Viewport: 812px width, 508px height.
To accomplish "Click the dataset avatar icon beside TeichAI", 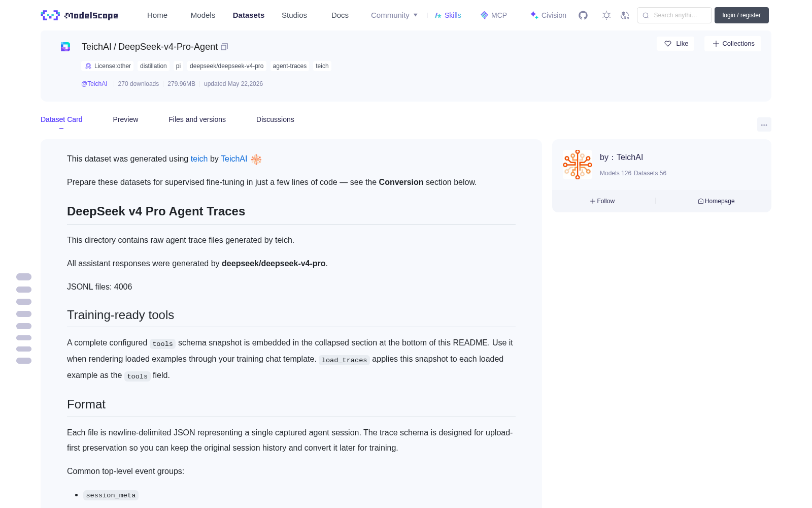I will tap(65, 47).
